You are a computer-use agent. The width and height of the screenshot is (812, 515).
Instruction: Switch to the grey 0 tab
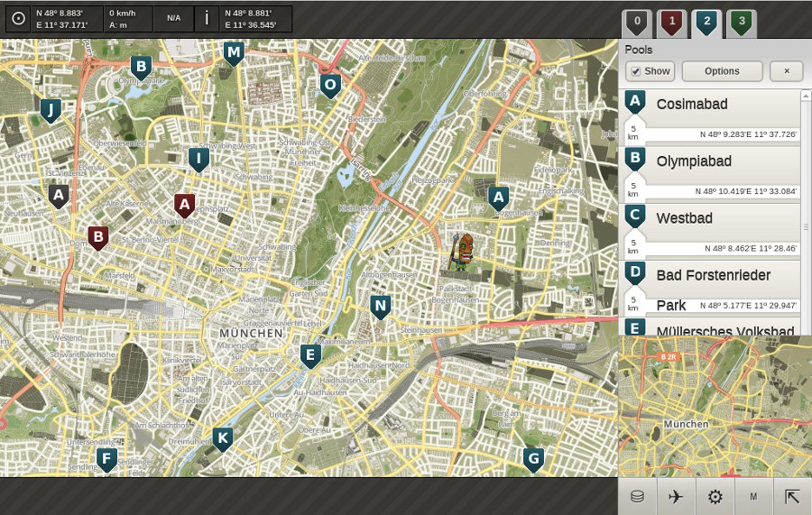(x=637, y=23)
